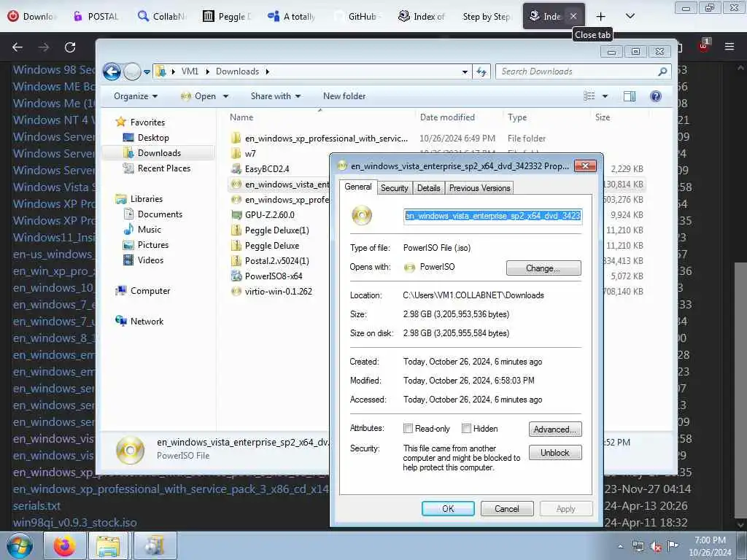747x560 pixels.
Task: Click the file name field in Properties
Action: (x=492, y=216)
